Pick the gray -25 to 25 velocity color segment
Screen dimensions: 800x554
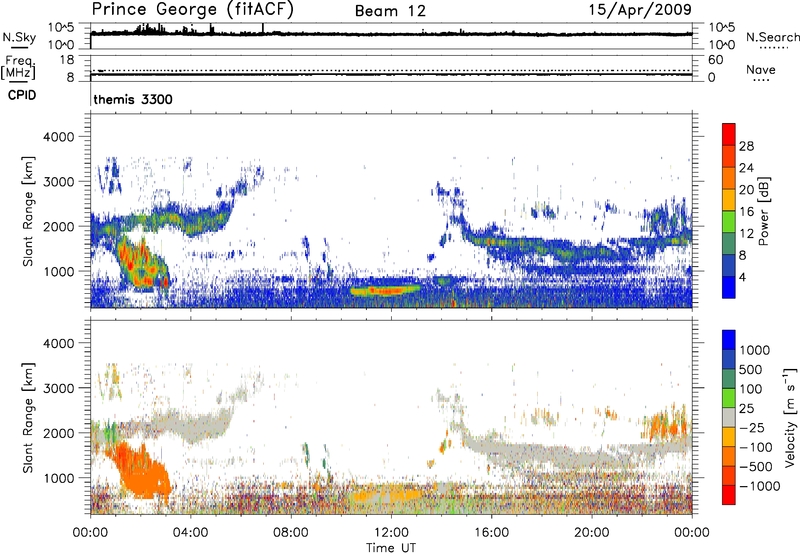pos(729,417)
